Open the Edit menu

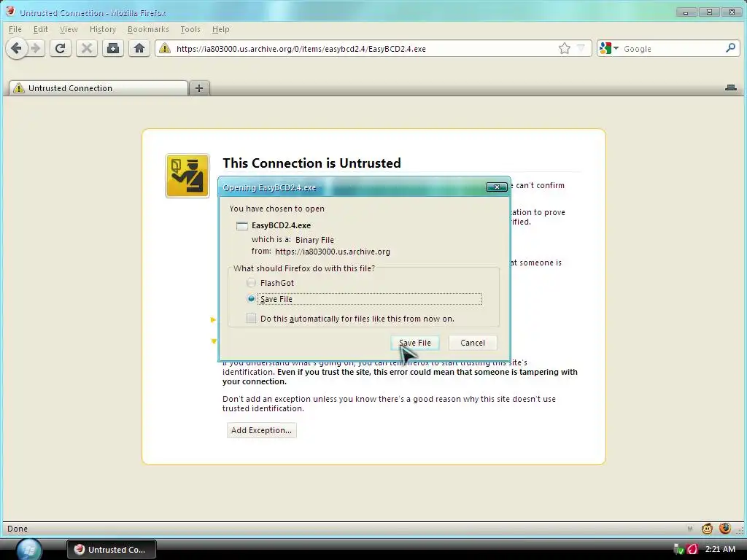(41, 29)
